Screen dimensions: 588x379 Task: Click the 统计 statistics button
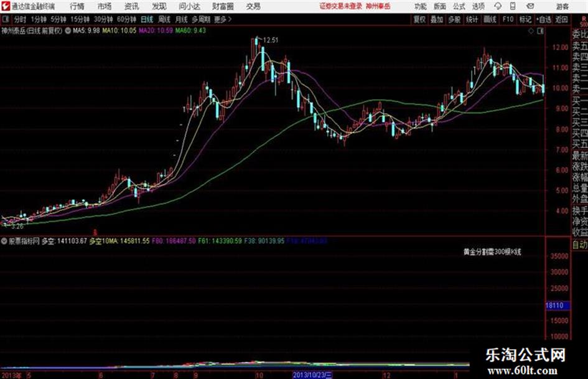tap(472, 19)
